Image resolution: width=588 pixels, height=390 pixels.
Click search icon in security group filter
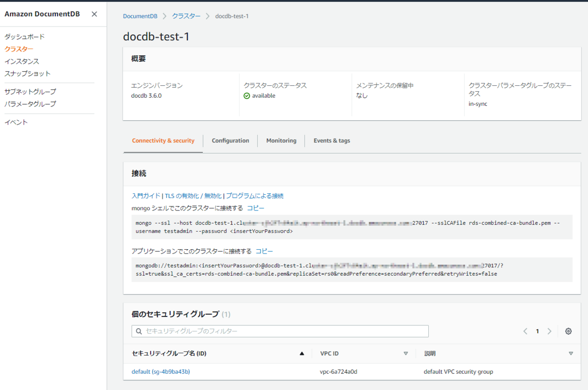point(139,331)
